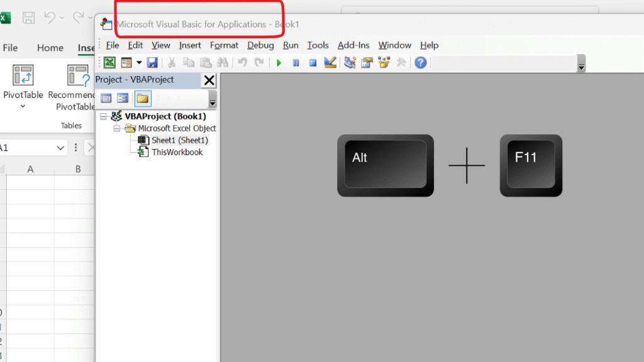Open the VBA File menu
Screen dimensions: 644x362
(112, 45)
